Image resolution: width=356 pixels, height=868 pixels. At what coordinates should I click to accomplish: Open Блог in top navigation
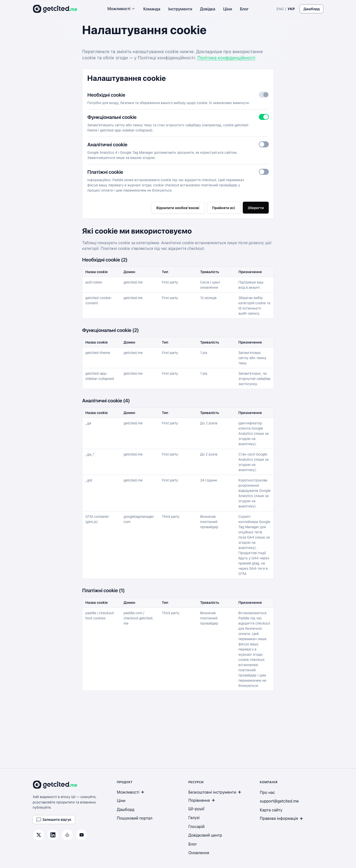coord(244,9)
